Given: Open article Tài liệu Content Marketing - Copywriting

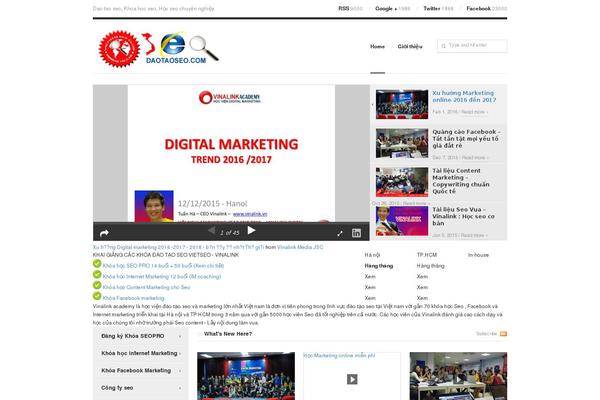Looking at the screenshot, I should [461, 181].
